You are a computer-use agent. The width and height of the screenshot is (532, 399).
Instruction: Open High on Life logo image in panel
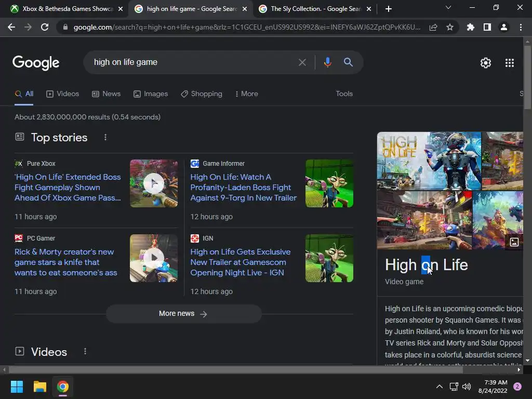click(429, 161)
